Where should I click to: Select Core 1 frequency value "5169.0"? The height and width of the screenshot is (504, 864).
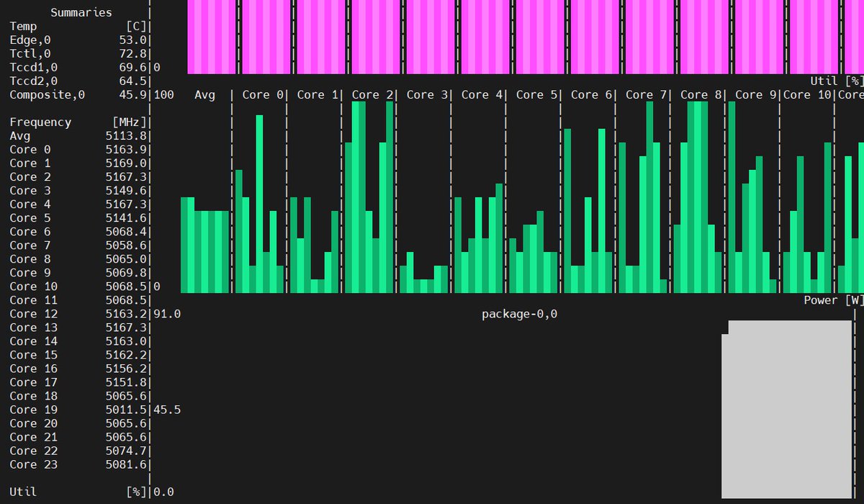pos(126,163)
